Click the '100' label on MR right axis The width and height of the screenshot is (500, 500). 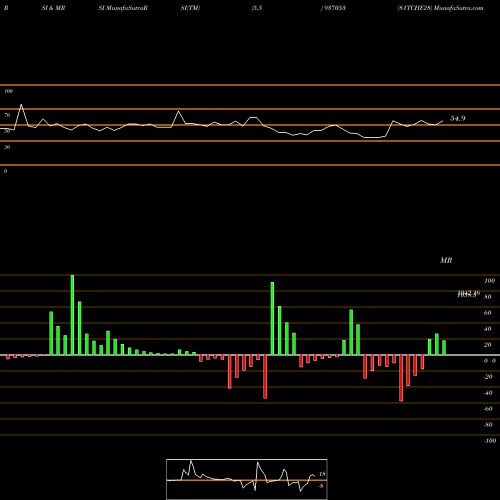tap(489, 281)
